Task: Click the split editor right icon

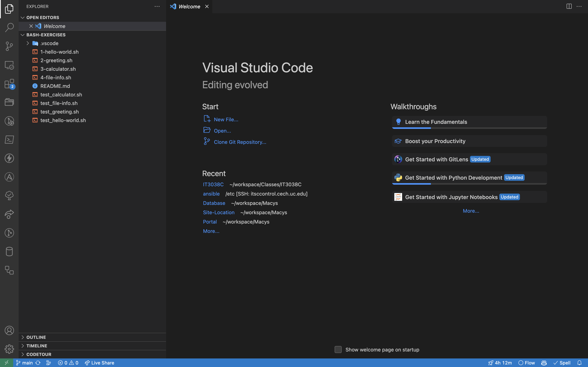Action: click(569, 6)
